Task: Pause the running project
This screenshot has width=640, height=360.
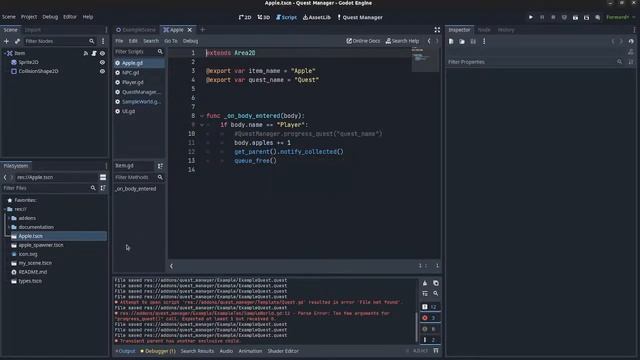Action: [x=542, y=17]
